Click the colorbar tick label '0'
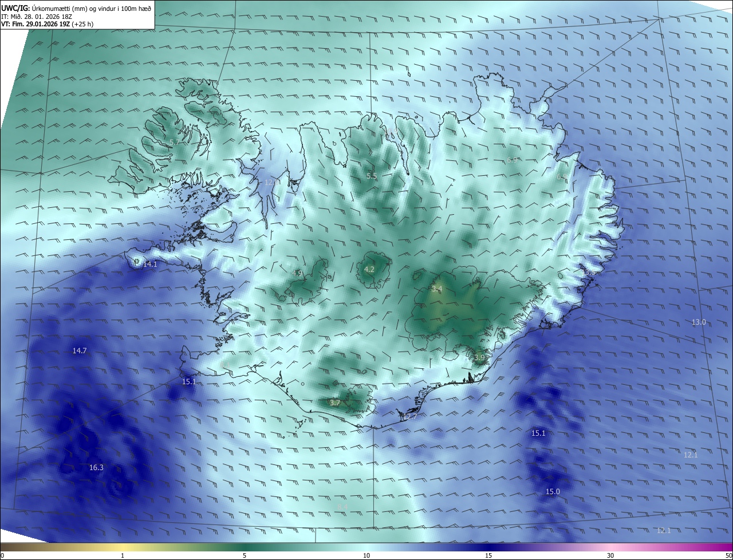 tap(2, 555)
